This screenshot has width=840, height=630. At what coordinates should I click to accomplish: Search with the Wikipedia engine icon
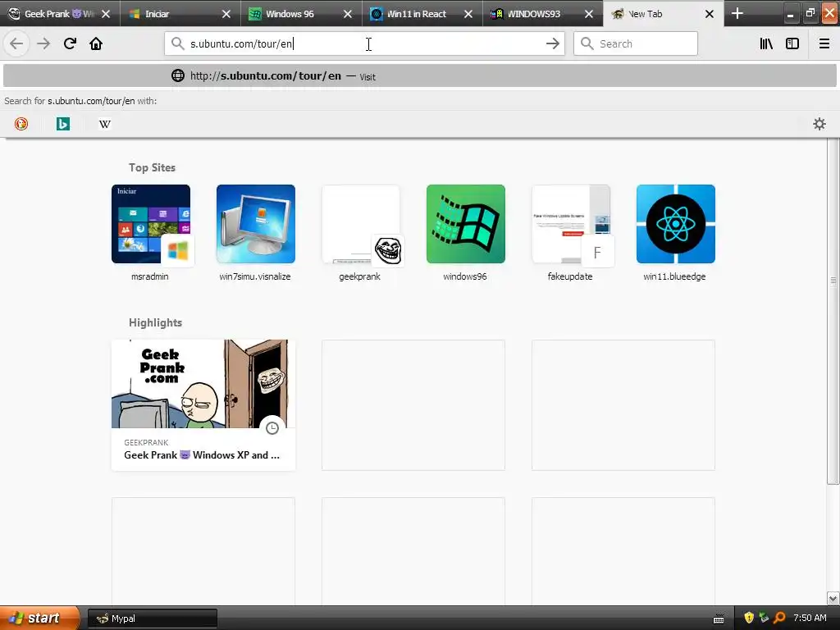(x=104, y=125)
